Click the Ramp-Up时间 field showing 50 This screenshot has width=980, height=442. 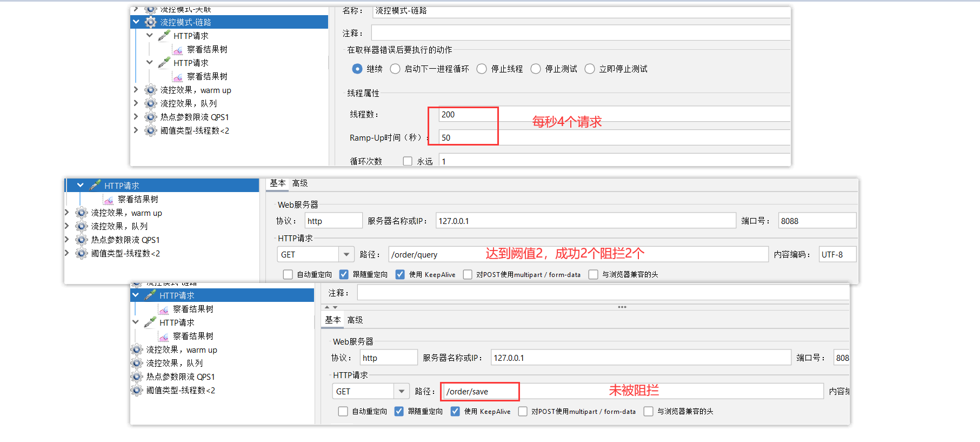coord(615,137)
